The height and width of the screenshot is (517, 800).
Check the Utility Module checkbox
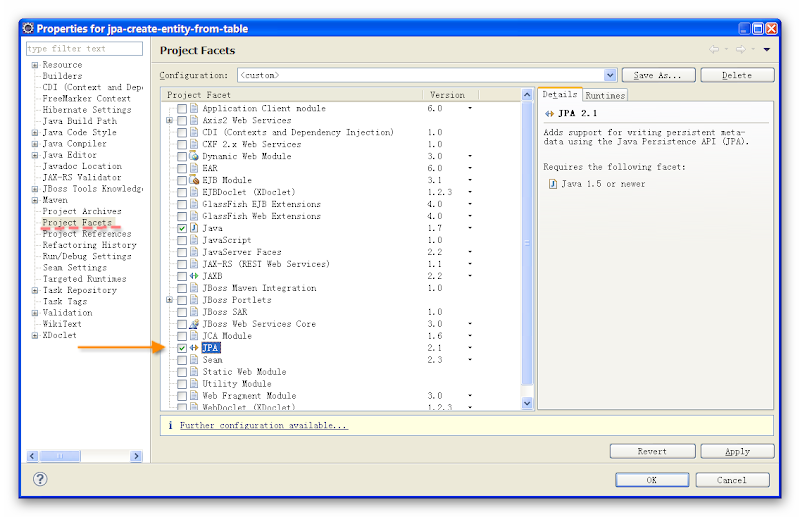point(182,384)
